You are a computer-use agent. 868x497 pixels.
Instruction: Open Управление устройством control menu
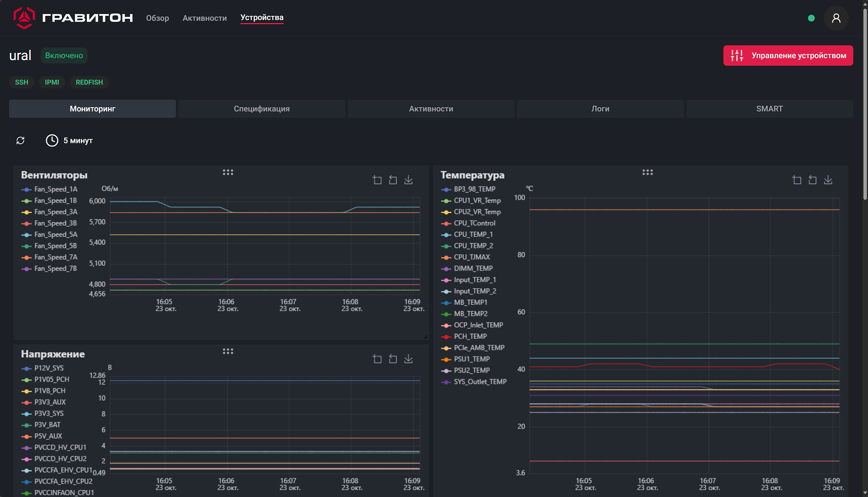788,56
